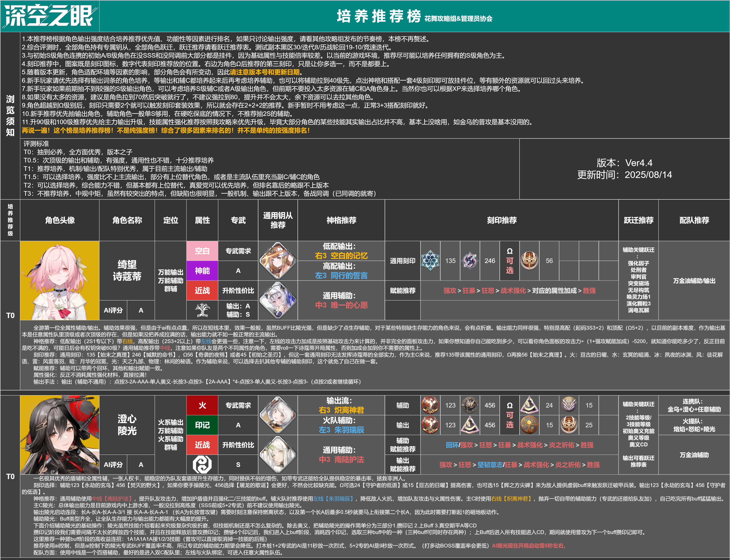Click Ω可选 in the 通用刻印 row
Image resolution: width=730 pixels, height=560 pixels.
pyautogui.click(x=510, y=261)
